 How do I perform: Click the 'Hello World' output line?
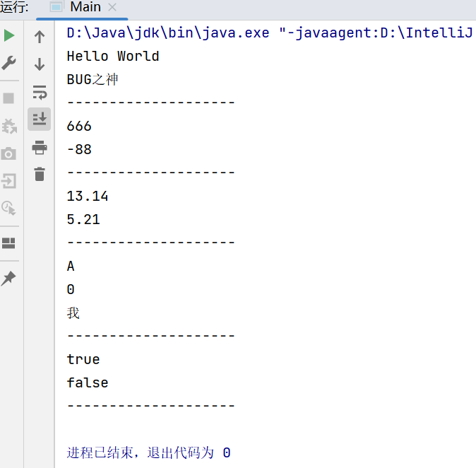tap(113, 57)
